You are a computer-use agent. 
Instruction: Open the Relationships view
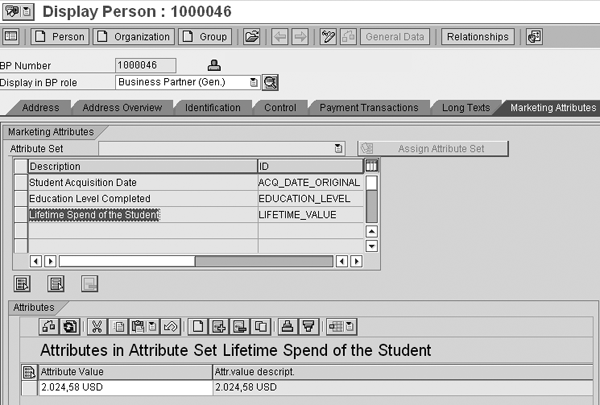[478, 37]
